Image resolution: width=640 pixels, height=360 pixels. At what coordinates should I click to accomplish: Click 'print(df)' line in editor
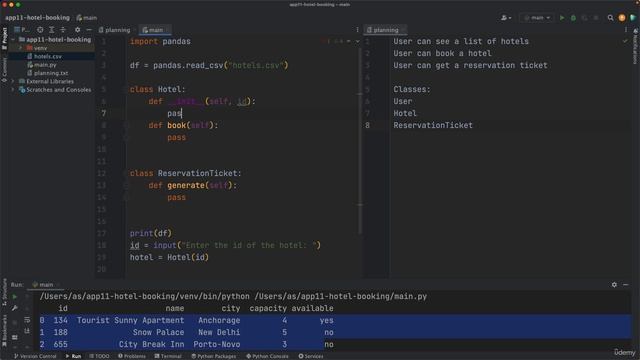151,233
